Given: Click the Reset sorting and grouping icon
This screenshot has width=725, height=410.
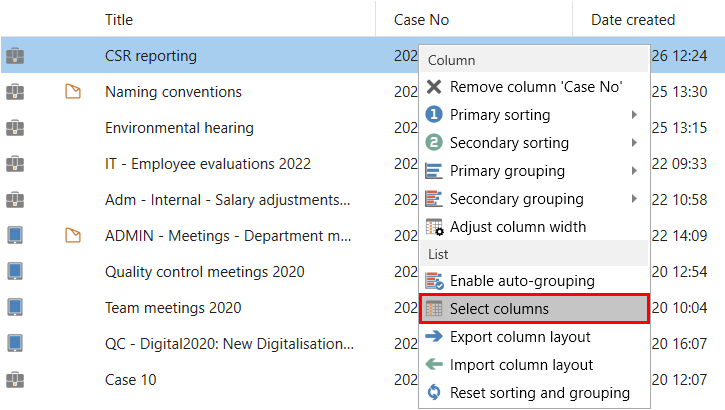Looking at the screenshot, I should pyautogui.click(x=434, y=393).
